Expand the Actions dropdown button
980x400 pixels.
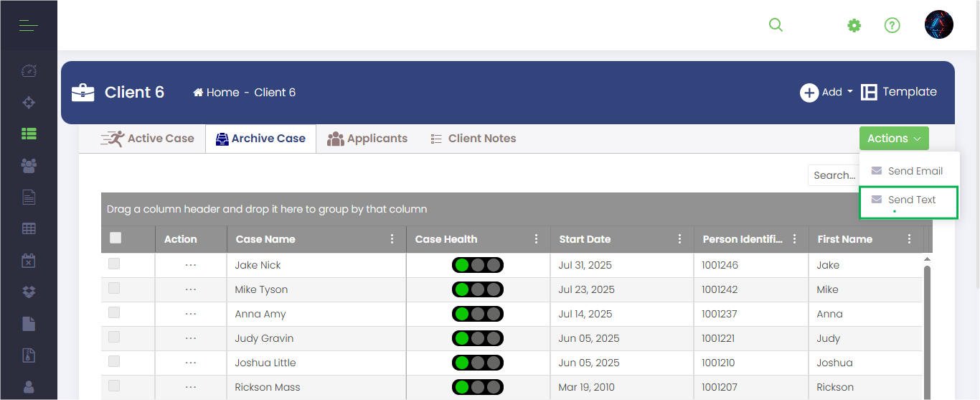[x=894, y=139]
